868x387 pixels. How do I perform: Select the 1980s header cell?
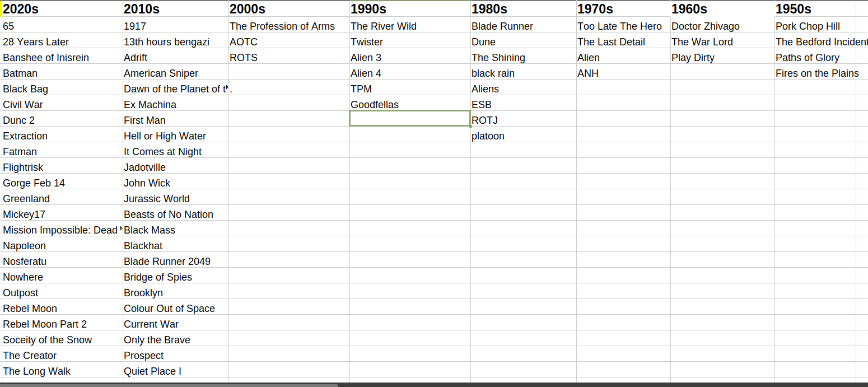pyautogui.click(x=524, y=9)
